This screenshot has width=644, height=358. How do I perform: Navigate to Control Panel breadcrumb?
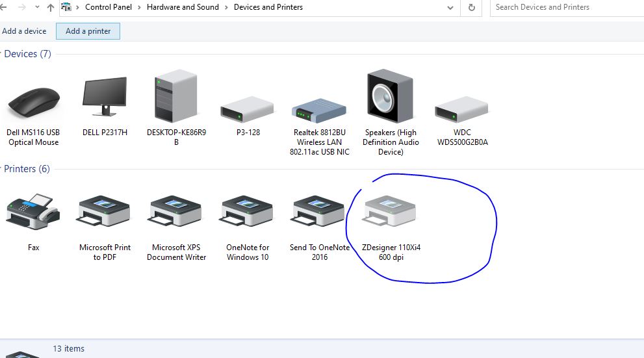click(109, 7)
